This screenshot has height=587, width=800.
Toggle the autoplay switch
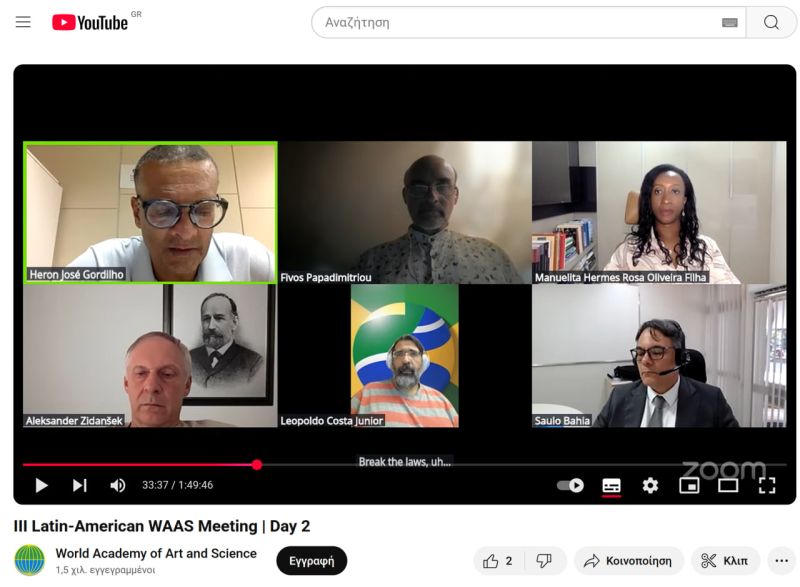pyautogui.click(x=570, y=485)
